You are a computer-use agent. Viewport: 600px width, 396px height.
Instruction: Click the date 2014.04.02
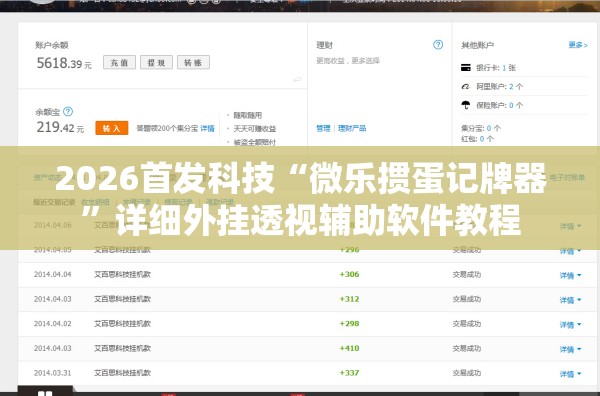(52, 324)
